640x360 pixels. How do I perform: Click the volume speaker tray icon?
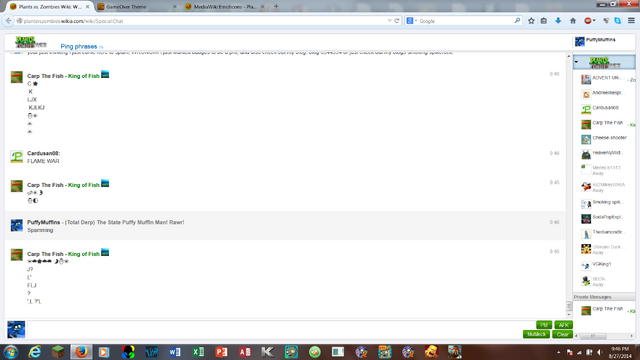(599, 352)
